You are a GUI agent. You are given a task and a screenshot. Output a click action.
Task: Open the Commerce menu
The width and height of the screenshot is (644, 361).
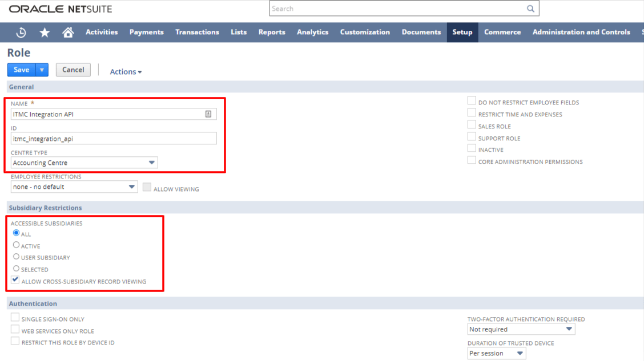pos(502,32)
